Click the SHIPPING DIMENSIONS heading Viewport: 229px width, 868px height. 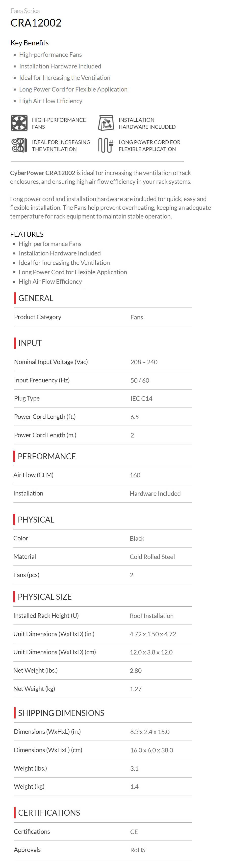[61, 713]
